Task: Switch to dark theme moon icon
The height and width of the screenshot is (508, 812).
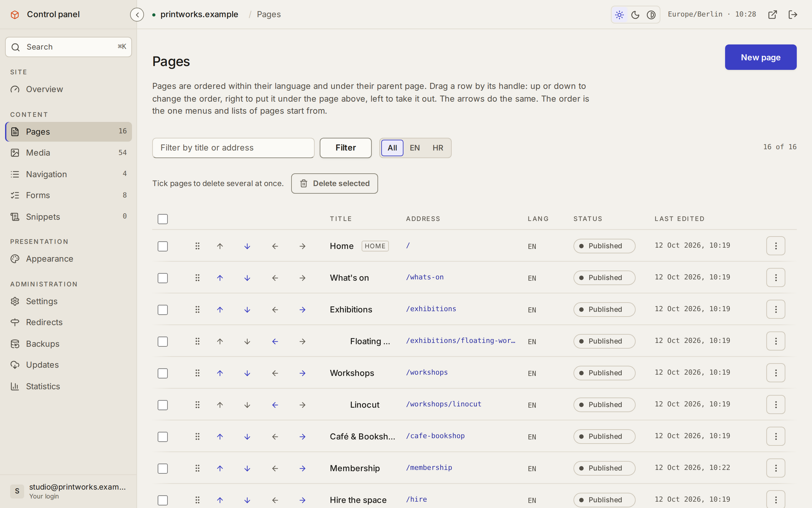Action: (635, 15)
